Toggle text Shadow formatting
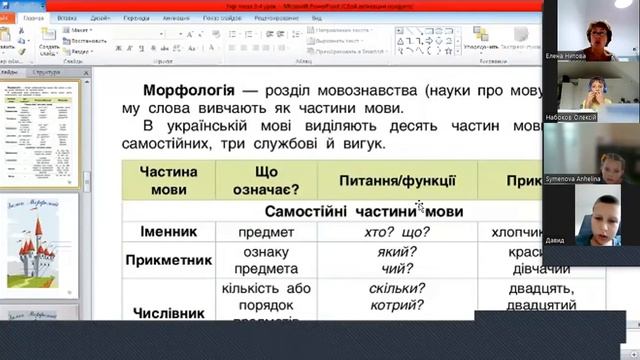Screen dimensions: 640x360 point(153,48)
